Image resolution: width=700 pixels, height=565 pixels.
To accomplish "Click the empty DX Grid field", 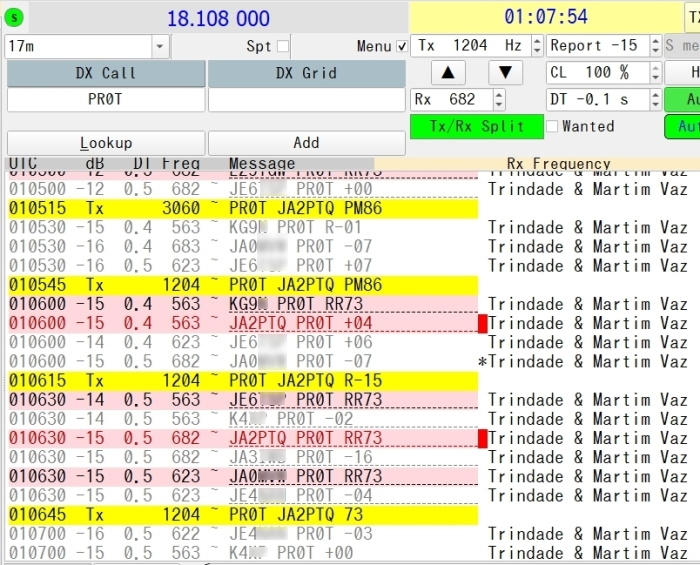I will pyautogui.click(x=306, y=99).
